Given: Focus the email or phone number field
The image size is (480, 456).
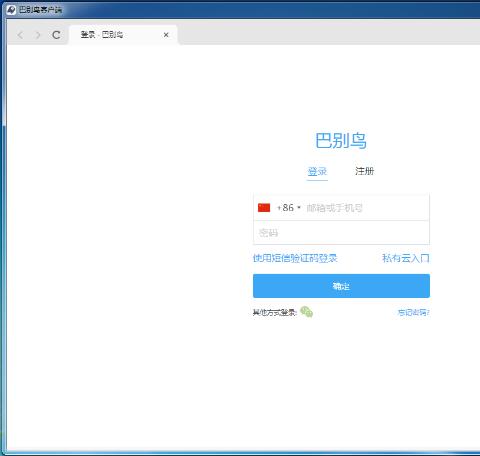Looking at the screenshot, I should (x=367, y=208).
